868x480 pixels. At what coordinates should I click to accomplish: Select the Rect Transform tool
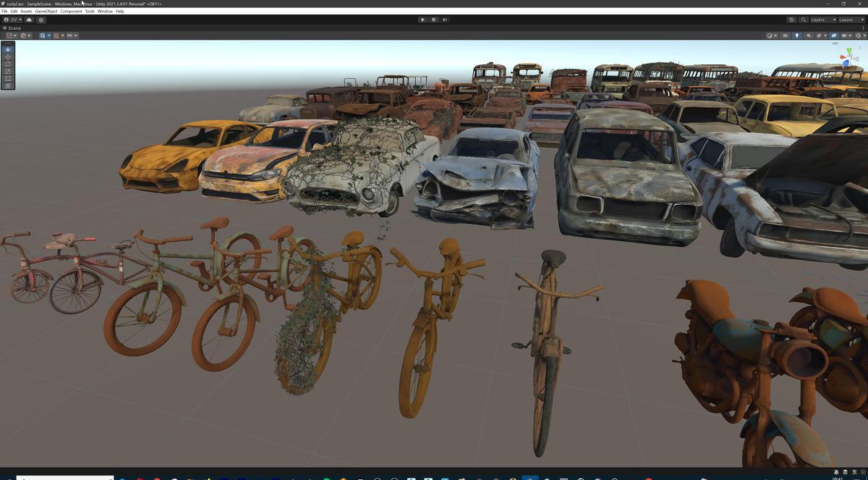pyautogui.click(x=7, y=78)
